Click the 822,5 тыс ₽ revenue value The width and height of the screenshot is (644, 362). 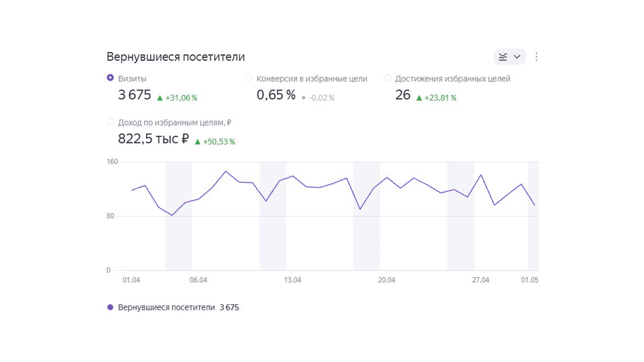click(154, 139)
